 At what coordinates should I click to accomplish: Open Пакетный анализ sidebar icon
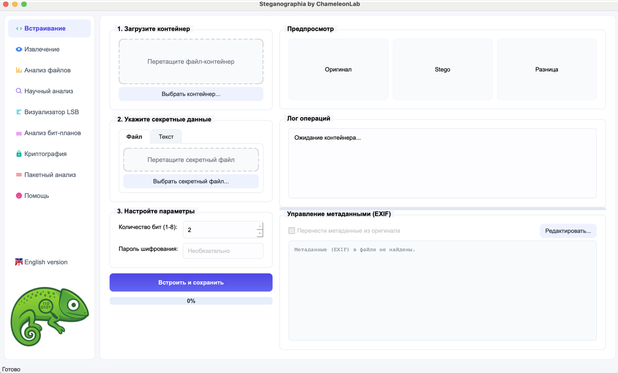pos(19,175)
